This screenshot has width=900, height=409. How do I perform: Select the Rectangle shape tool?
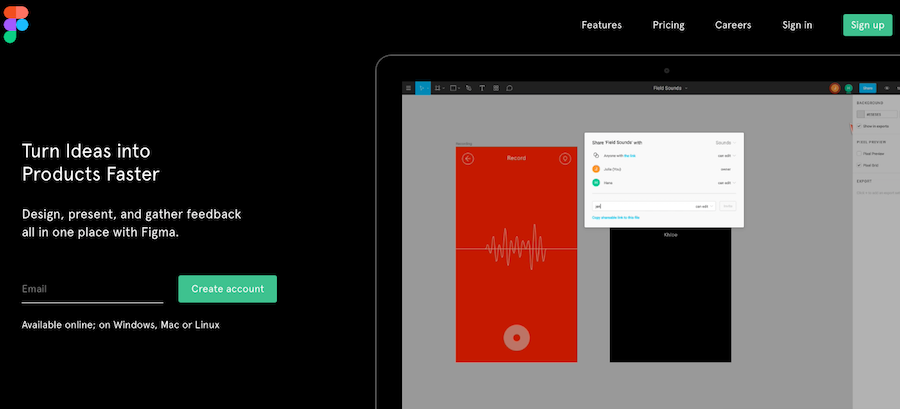[453, 88]
